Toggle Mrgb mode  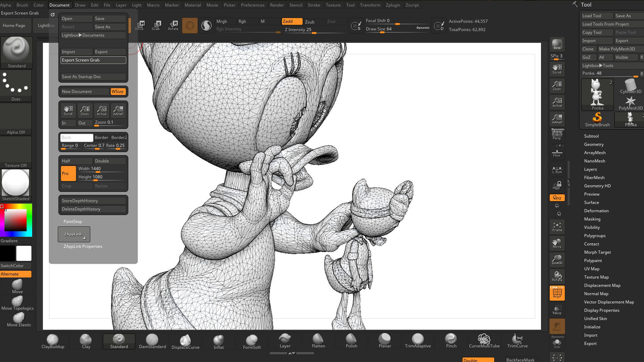(226, 21)
